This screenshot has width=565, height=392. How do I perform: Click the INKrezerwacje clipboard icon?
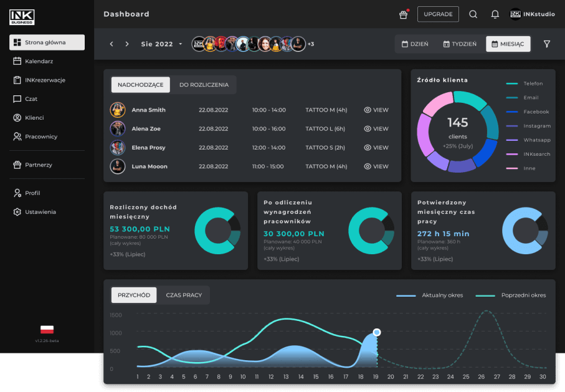tap(17, 80)
